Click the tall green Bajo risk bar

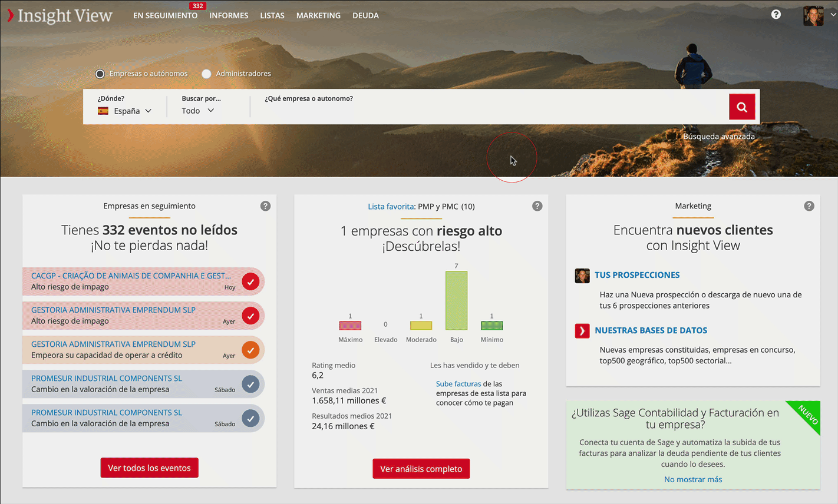click(x=457, y=300)
